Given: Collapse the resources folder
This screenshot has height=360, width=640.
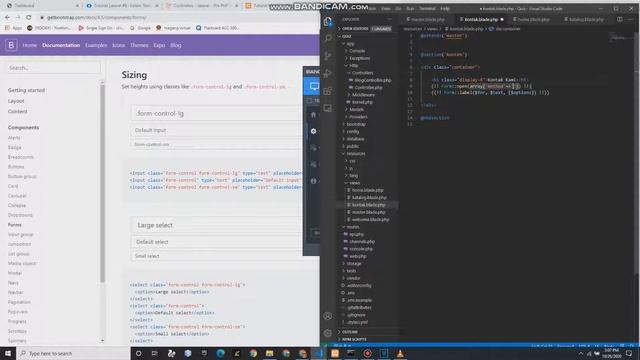Looking at the screenshot, I should (x=356, y=153).
